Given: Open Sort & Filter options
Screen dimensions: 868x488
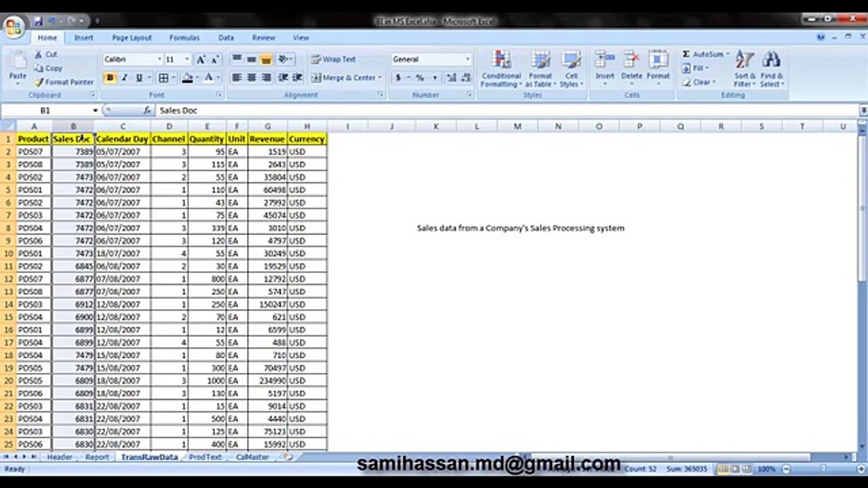Looking at the screenshot, I should 745,69.
